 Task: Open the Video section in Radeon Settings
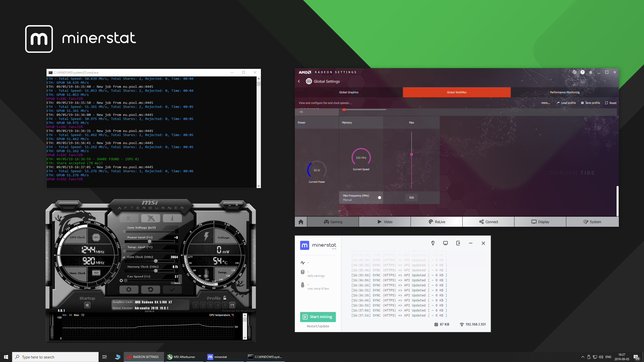pos(385,222)
